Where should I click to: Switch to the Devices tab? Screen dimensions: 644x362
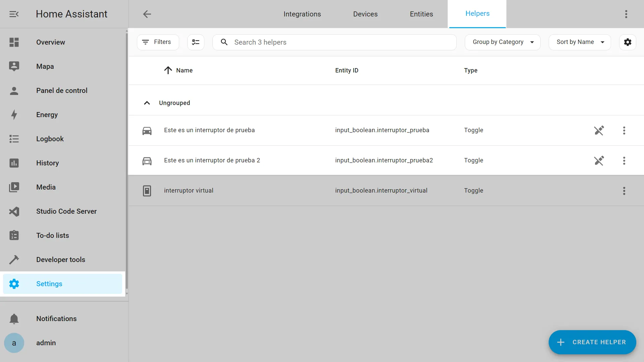tap(365, 14)
